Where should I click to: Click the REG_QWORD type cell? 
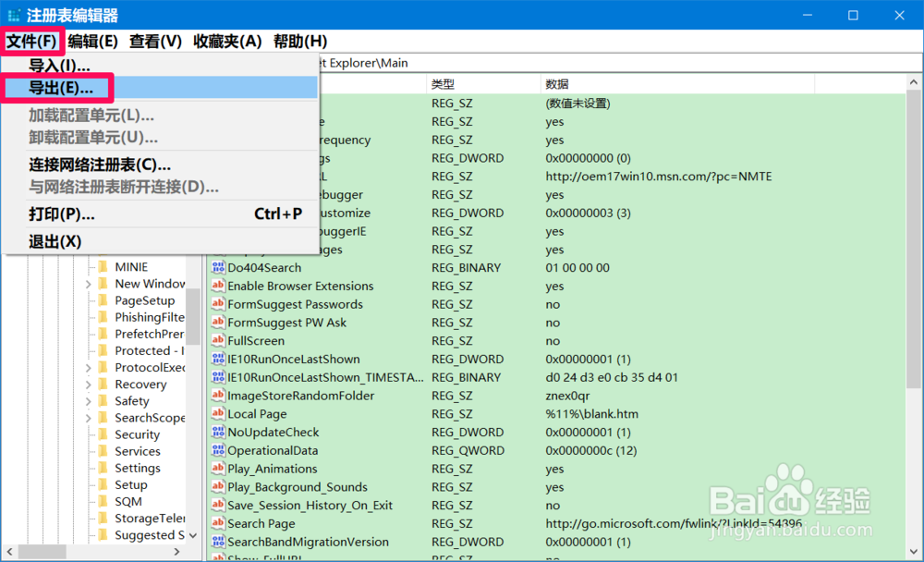468,450
